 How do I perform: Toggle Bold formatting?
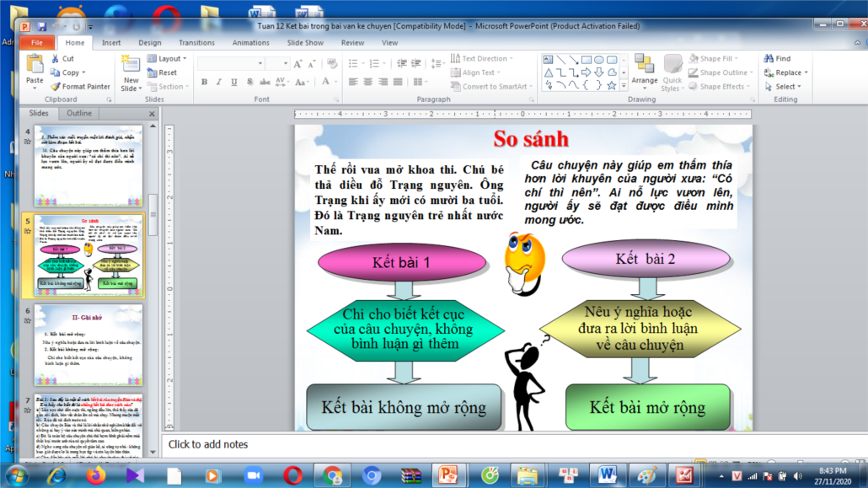(204, 82)
